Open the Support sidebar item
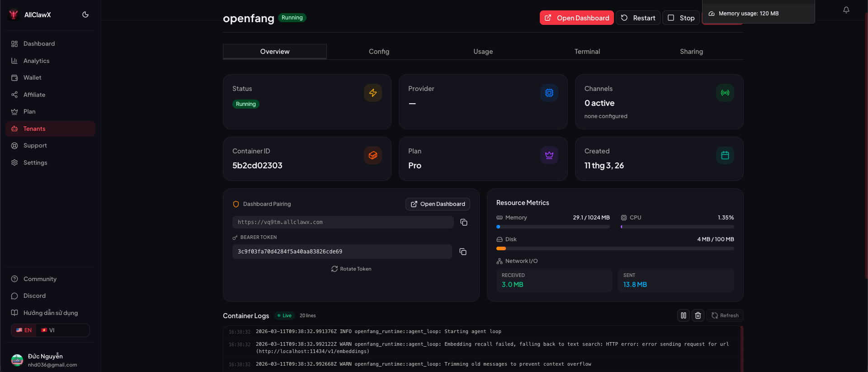The image size is (868, 372). click(x=50, y=145)
